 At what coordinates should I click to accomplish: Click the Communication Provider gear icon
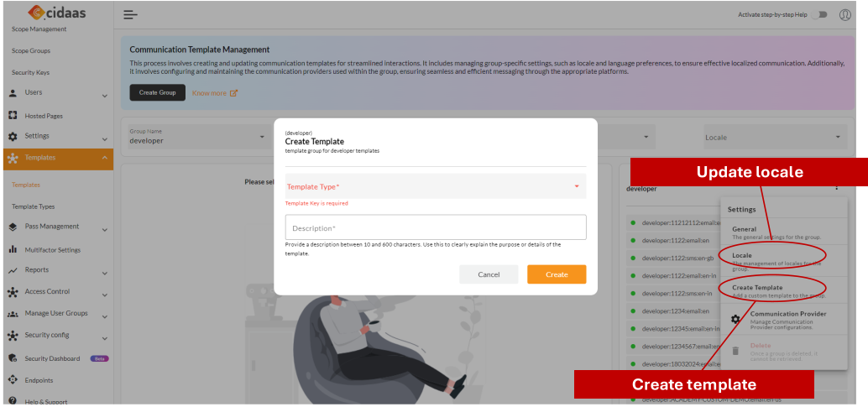tap(735, 319)
